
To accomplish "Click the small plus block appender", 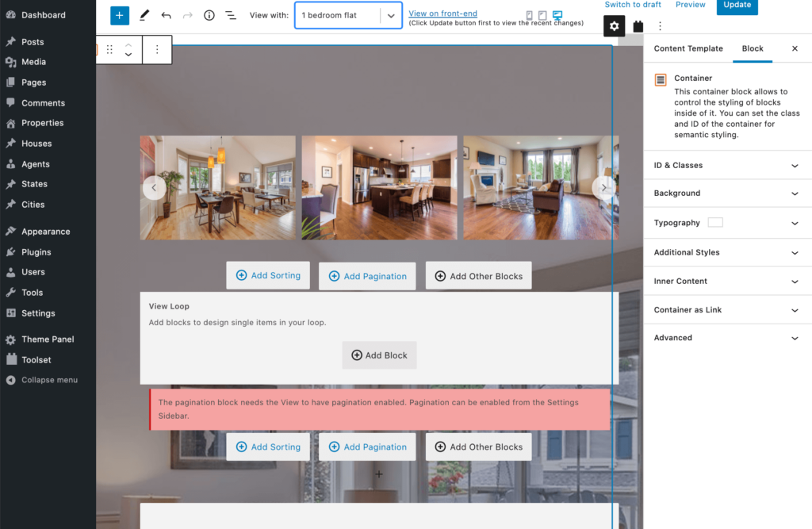I will tap(379, 474).
